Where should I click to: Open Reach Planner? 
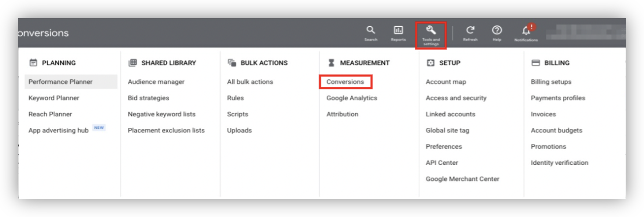click(50, 114)
